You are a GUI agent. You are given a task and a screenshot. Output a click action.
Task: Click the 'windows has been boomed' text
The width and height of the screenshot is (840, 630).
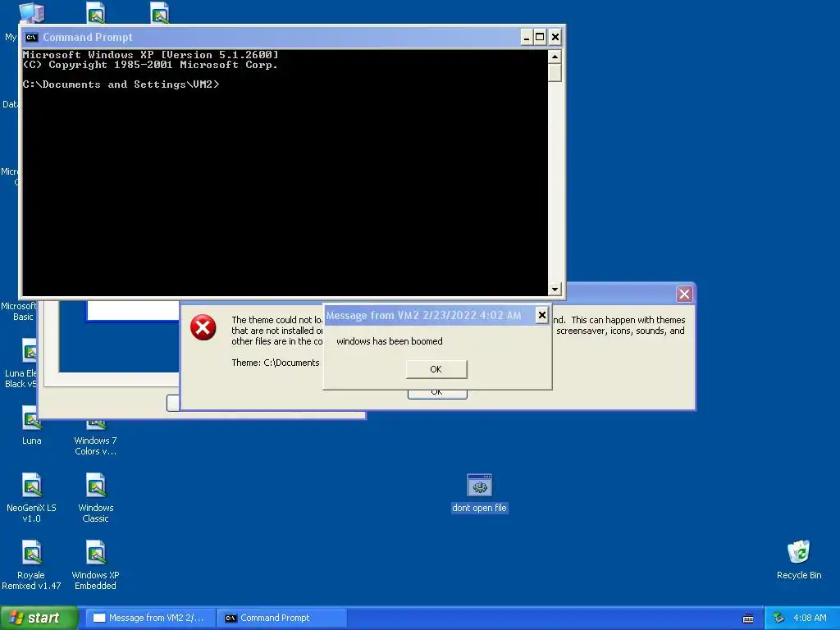pyautogui.click(x=390, y=341)
